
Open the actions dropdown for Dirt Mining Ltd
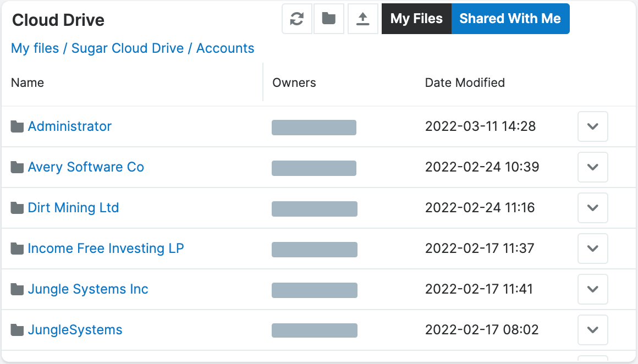pyautogui.click(x=592, y=208)
